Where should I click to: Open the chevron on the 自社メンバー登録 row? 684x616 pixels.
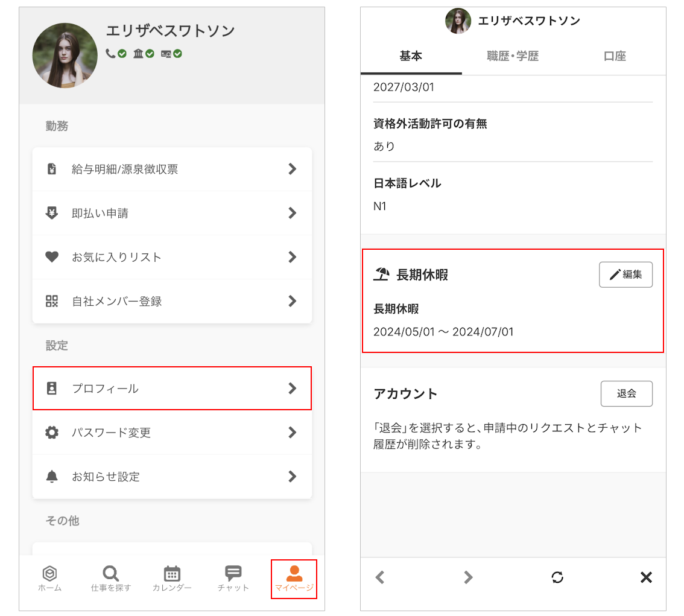tap(293, 301)
